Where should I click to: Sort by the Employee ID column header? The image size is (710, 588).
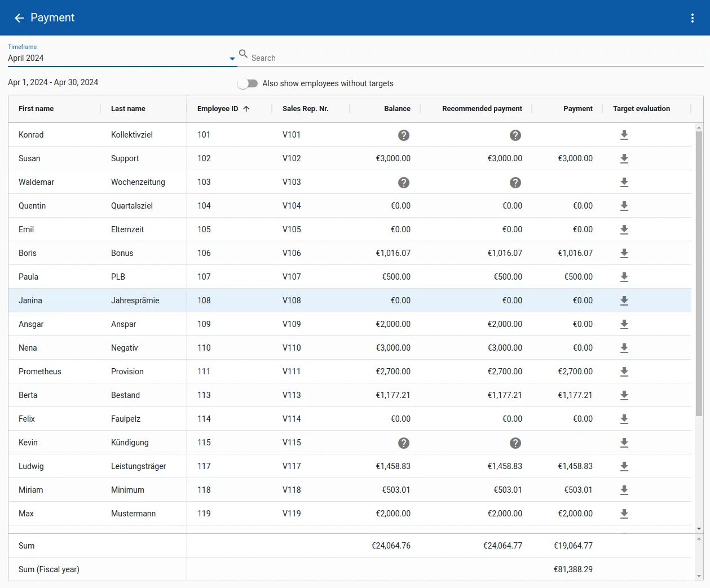(218, 109)
